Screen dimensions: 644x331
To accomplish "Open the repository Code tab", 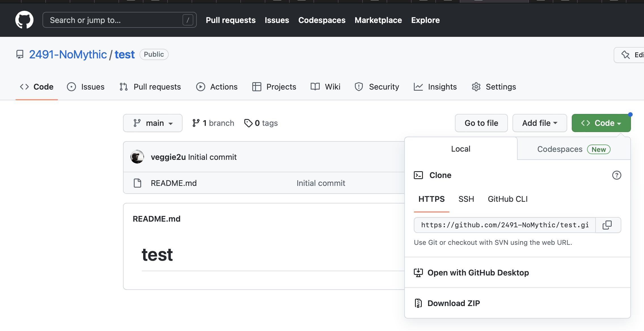I will coord(37,87).
